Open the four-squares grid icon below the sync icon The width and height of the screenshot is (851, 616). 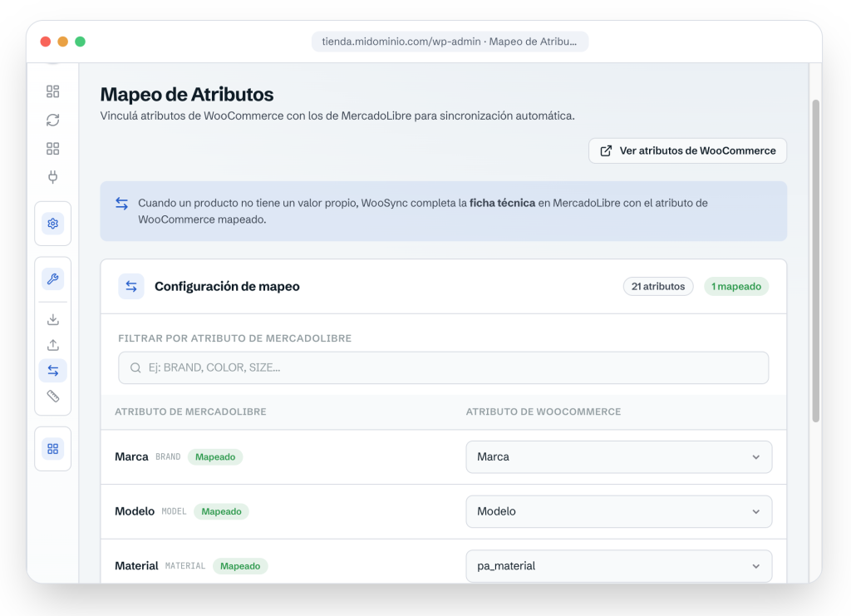(52, 149)
